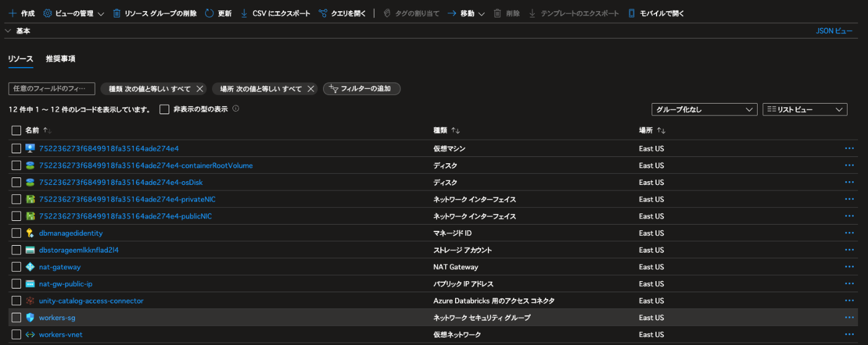Click the public IP icon beside nat-gw-public-ip
Screen dimensions: 868x345
click(x=30, y=284)
